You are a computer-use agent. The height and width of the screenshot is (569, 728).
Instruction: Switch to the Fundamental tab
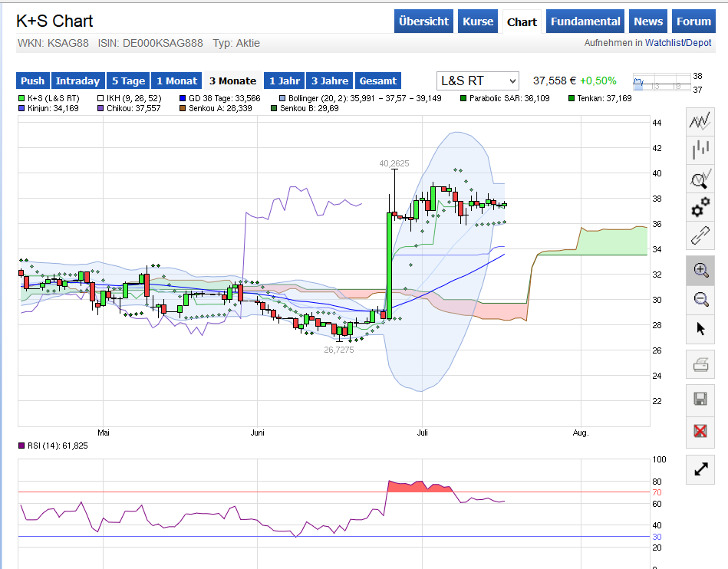(585, 21)
